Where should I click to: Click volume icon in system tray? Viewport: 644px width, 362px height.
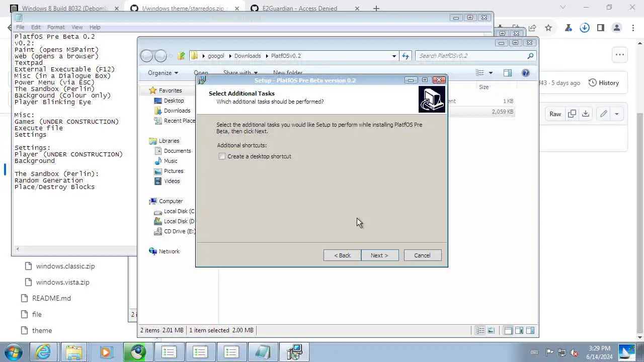[x=574, y=352]
